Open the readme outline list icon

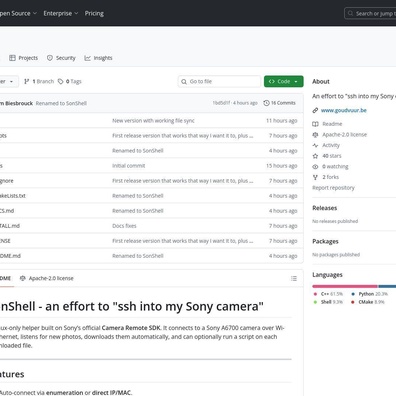(x=294, y=278)
